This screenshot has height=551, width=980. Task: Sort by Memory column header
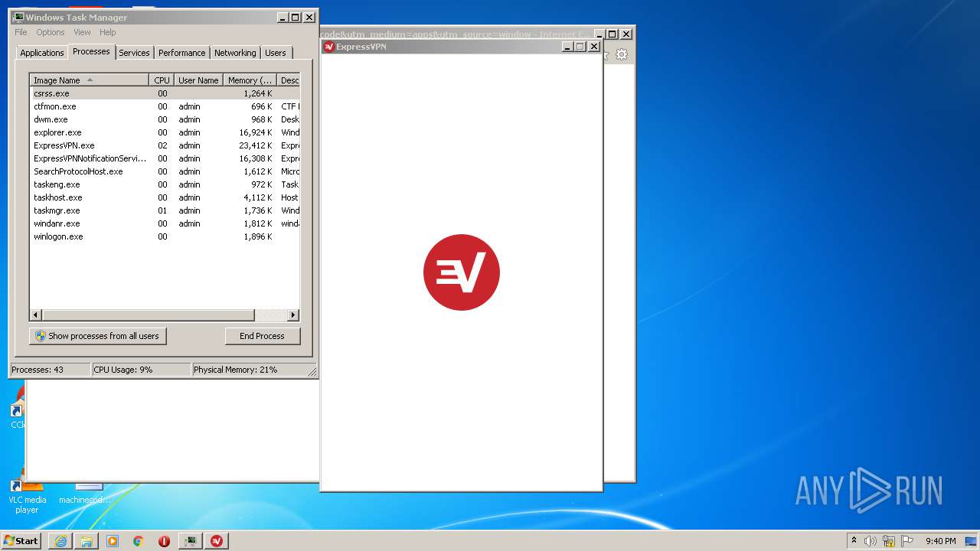250,80
